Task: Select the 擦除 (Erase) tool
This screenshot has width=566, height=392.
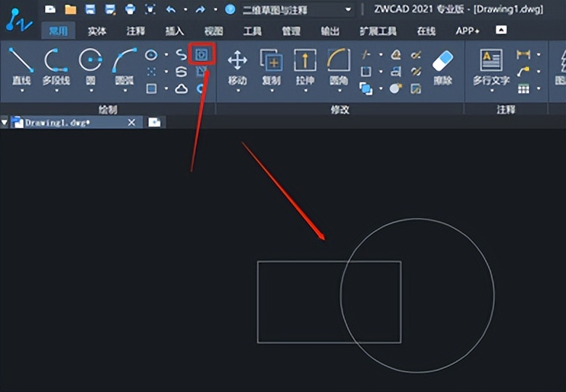Action: click(x=443, y=67)
